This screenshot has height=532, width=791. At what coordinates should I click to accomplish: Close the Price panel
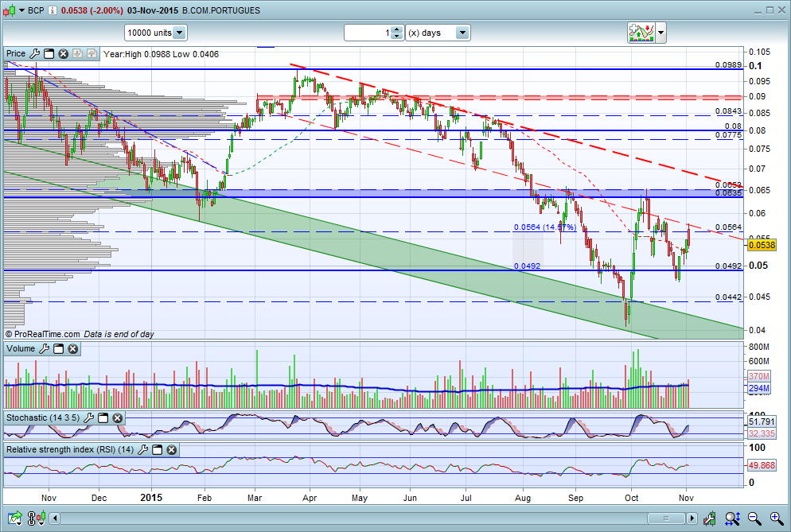tap(63, 53)
